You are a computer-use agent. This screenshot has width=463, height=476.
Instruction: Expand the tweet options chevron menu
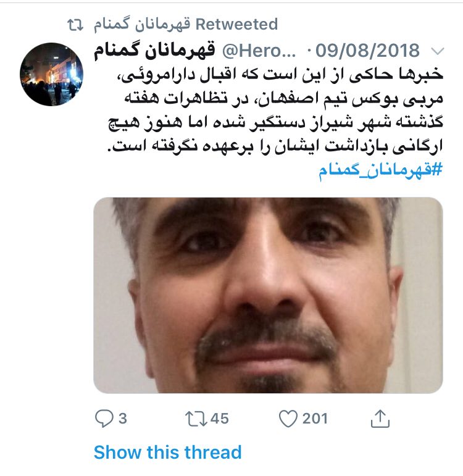(x=438, y=51)
